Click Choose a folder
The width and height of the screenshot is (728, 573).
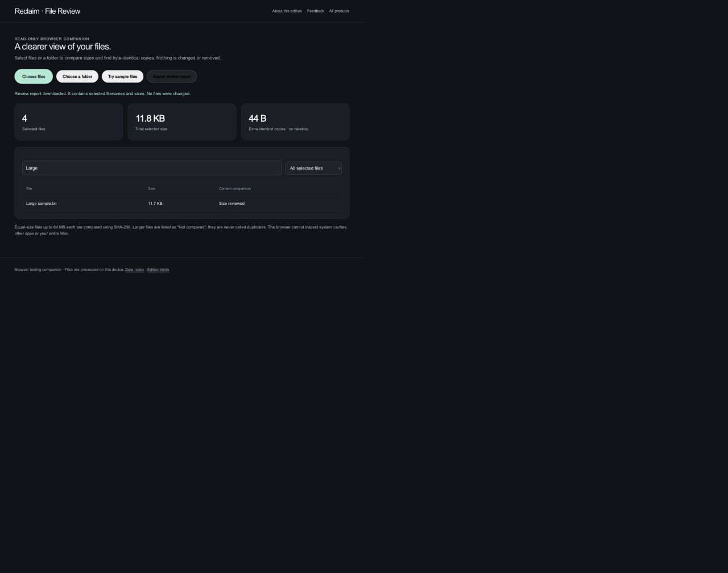click(77, 76)
